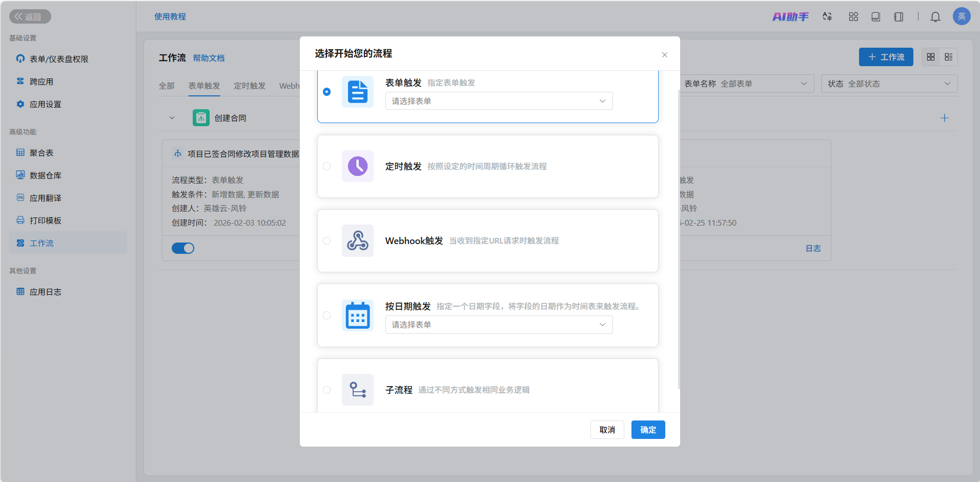Open 请选择表单 dropdown under 表单触发
This screenshot has height=482, width=980.
(498, 101)
